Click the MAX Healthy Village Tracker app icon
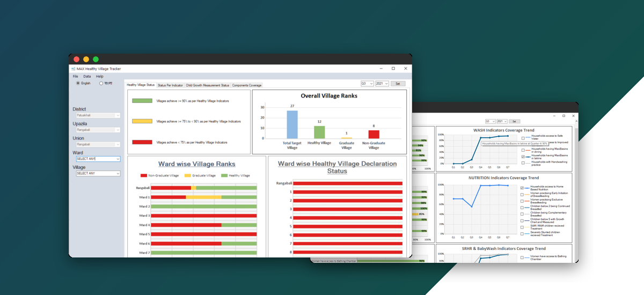 (74, 69)
